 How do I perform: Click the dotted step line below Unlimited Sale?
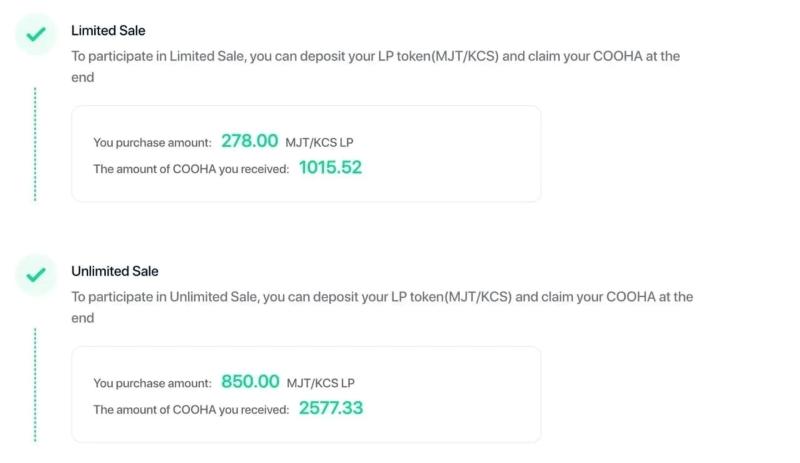[35, 384]
